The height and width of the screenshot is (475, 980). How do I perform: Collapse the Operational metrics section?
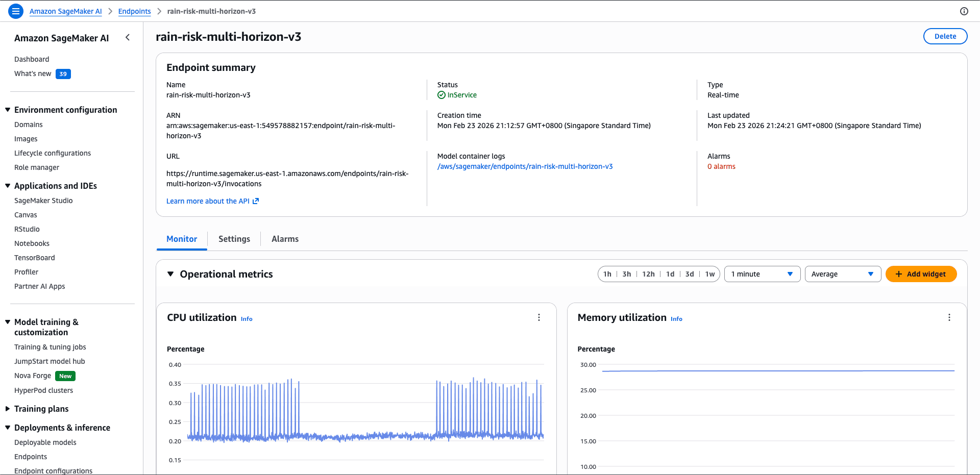pyautogui.click(x=170, y=274)
